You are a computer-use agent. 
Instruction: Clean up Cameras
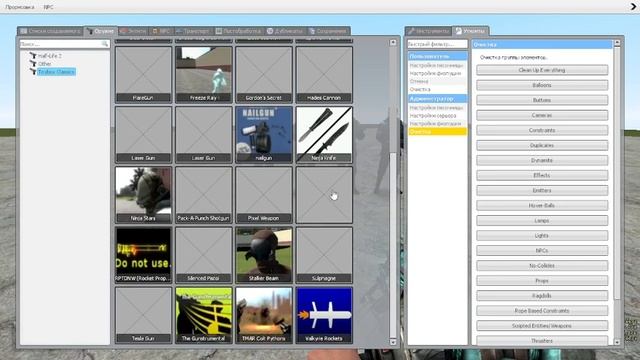[542, 115]
